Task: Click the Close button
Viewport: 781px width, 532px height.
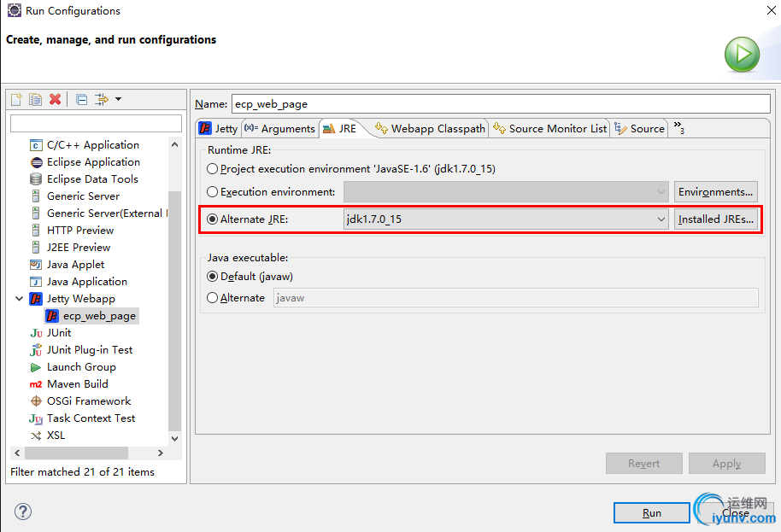Action: (x=736, y=512)
